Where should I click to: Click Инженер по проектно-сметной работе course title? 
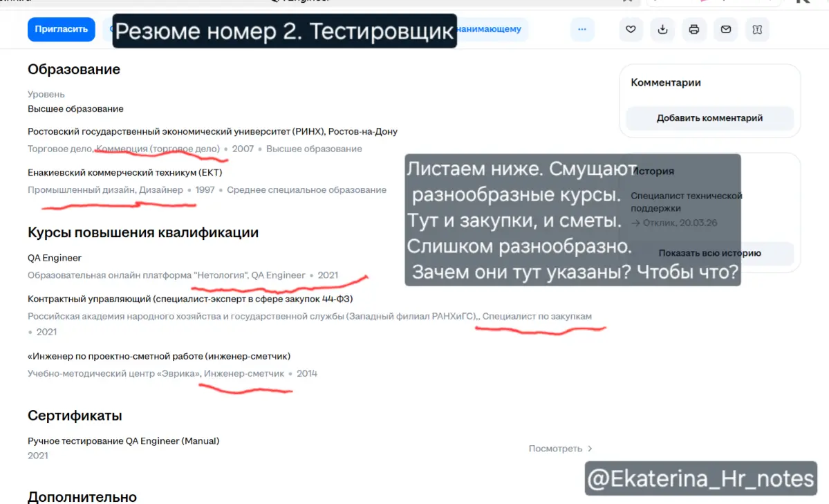[x=159, y=357]
